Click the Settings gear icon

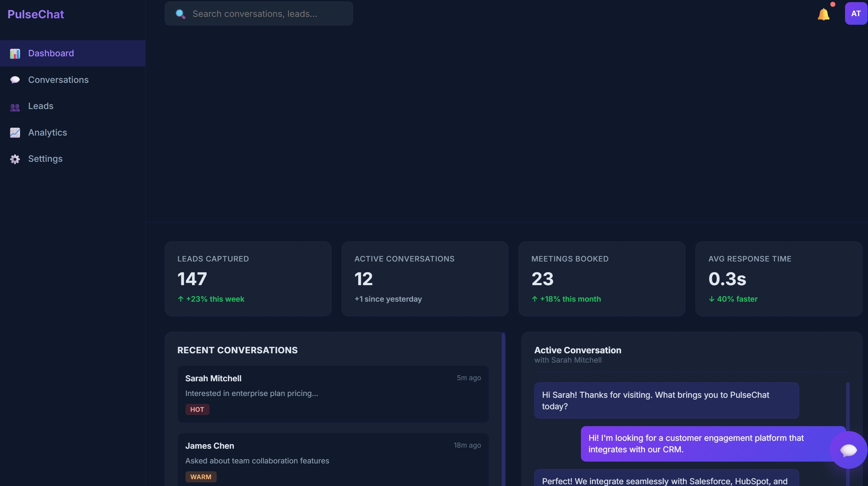15,159
